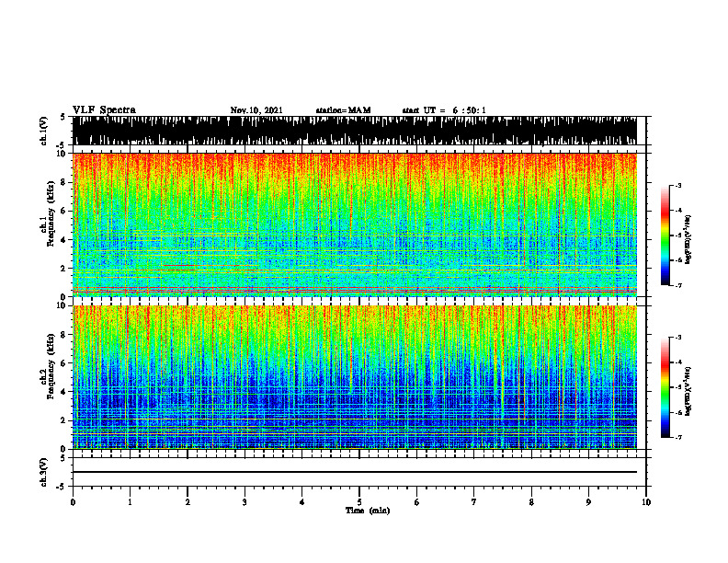728x563 pixels.
Task: Click the time axis tick label "8"
Action: click(x=531, y=502)
